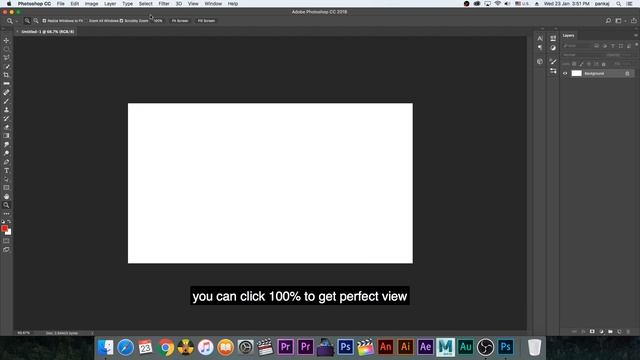This screenshot has width=640, height=360.
Task: Select the Healing Brush tool
Action: [x=6, y=92]
